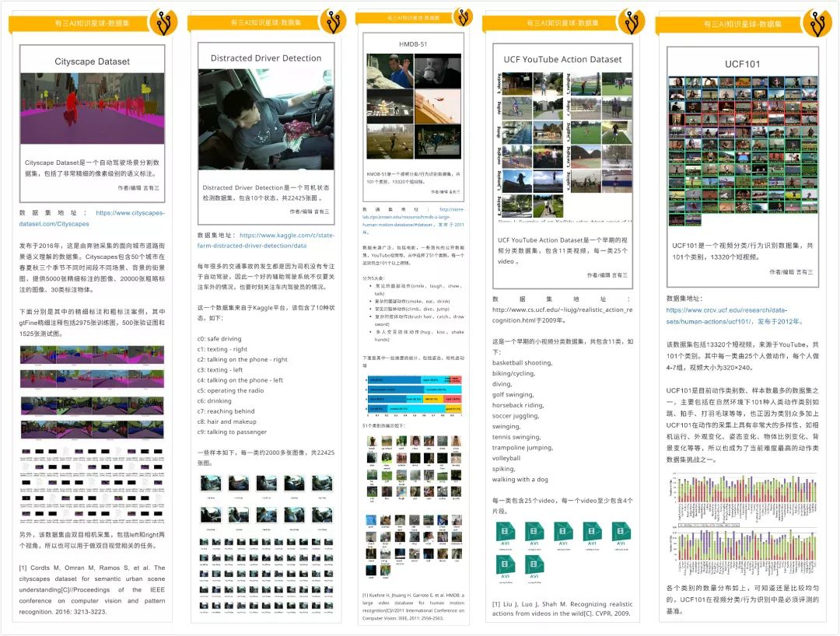840x636 pixels.
Task: Click the logo icon above Cityscape Dataset card
Action: [x=163, y=23]
